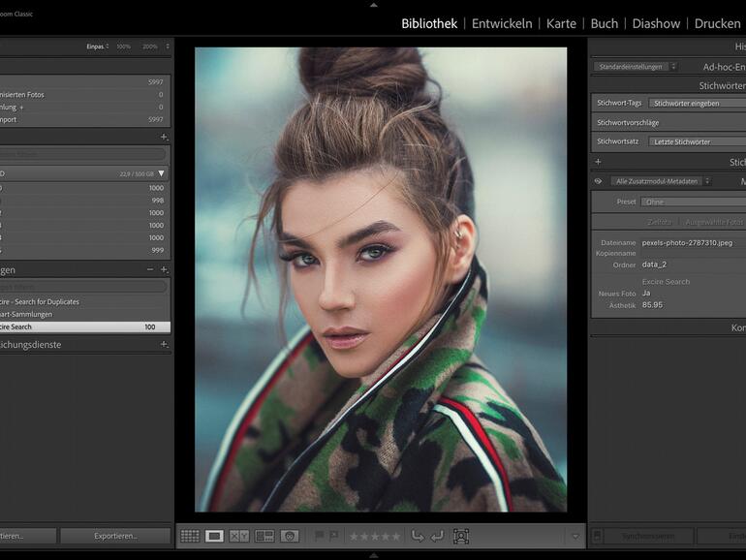
Task: Click the Exportieren button
Action: pyautogui.click(x=115, y=536)
